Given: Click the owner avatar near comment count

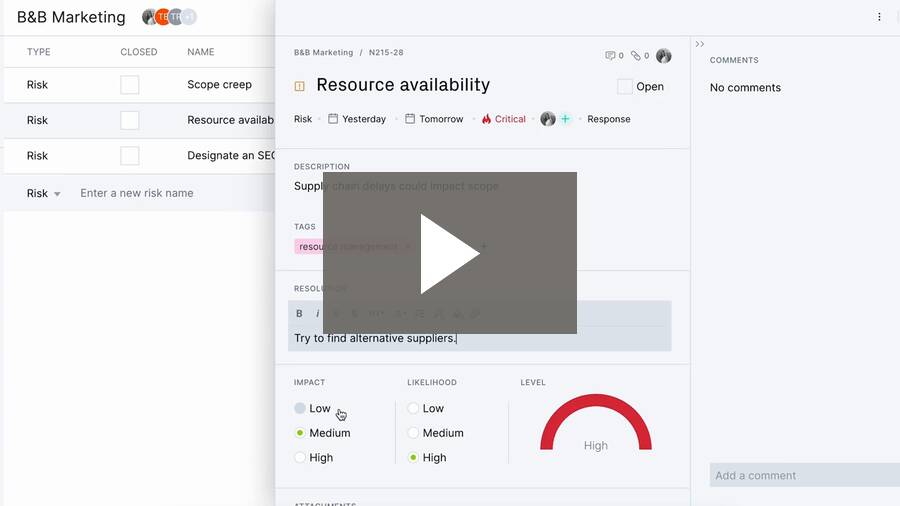Looking at the screenshot, I should point(664,56).
